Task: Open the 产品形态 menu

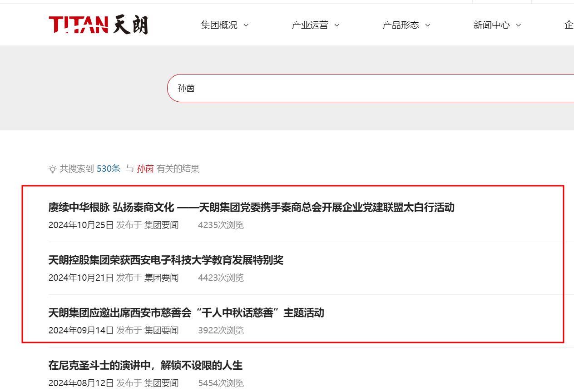Action: (401, 25)
